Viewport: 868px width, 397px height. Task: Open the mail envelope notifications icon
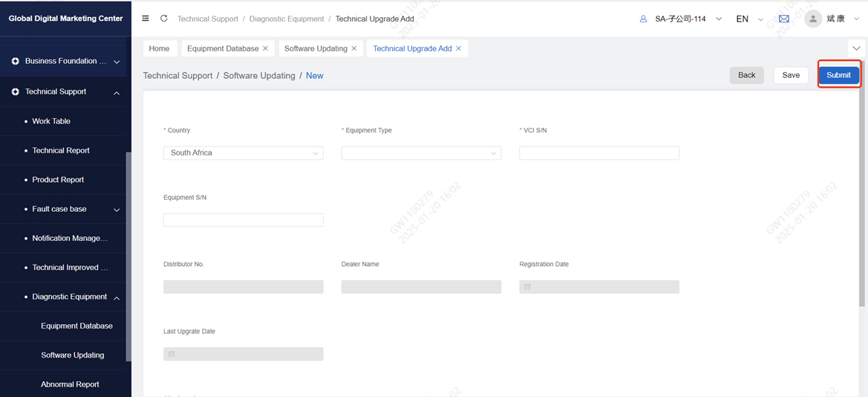[783, 19]
